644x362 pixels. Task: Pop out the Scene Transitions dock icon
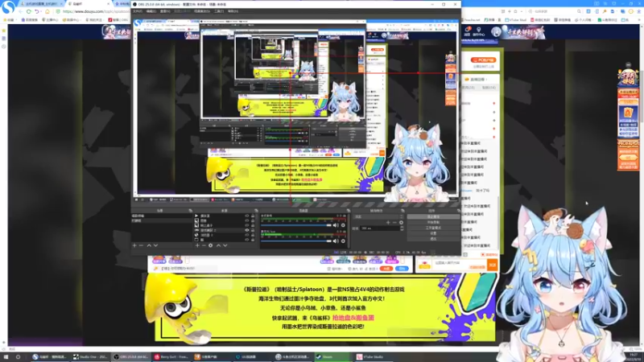click(402, 211)
